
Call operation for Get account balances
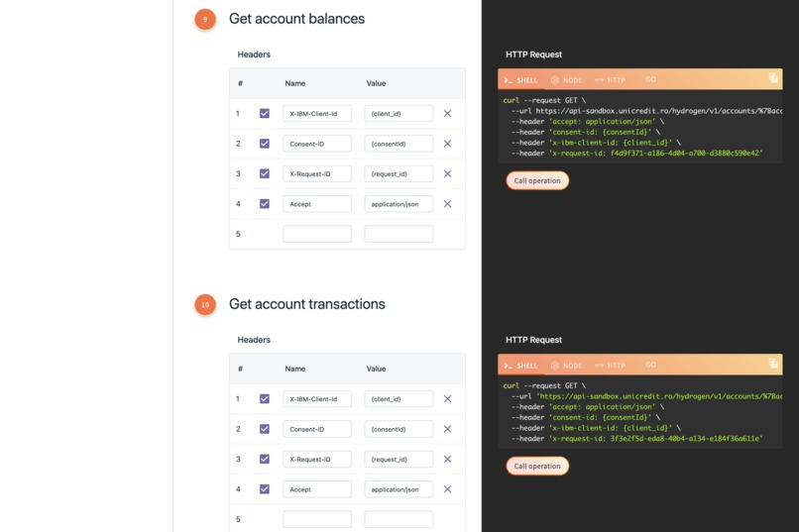coord(537,180)
